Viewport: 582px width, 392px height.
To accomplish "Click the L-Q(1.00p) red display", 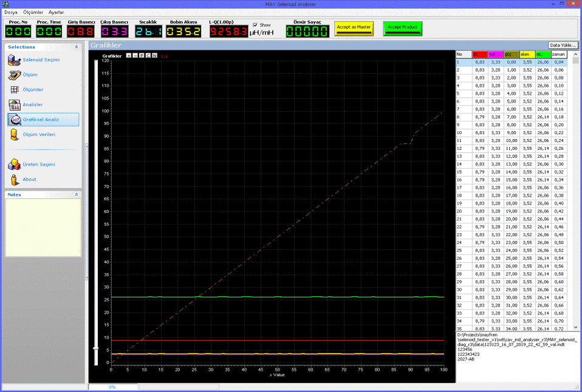I will pyautogui.click(x=228, y=32).
